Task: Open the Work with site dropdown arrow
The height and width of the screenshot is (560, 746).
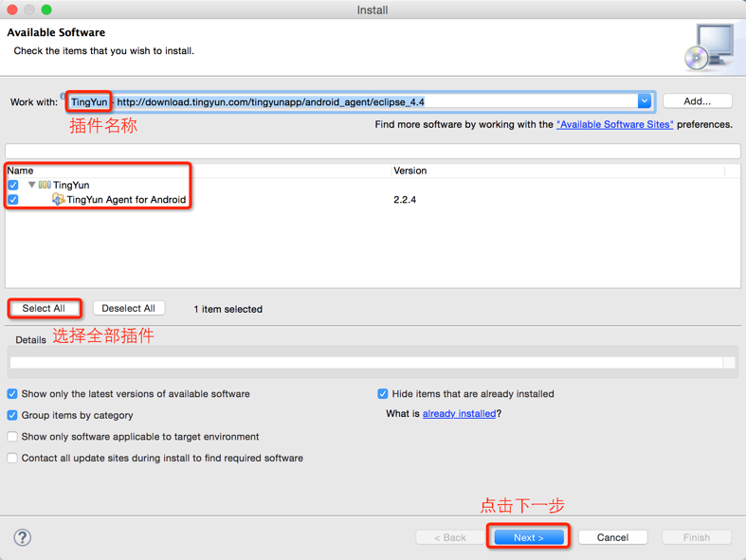Action: pyautogui.click(x=645, y=101)
